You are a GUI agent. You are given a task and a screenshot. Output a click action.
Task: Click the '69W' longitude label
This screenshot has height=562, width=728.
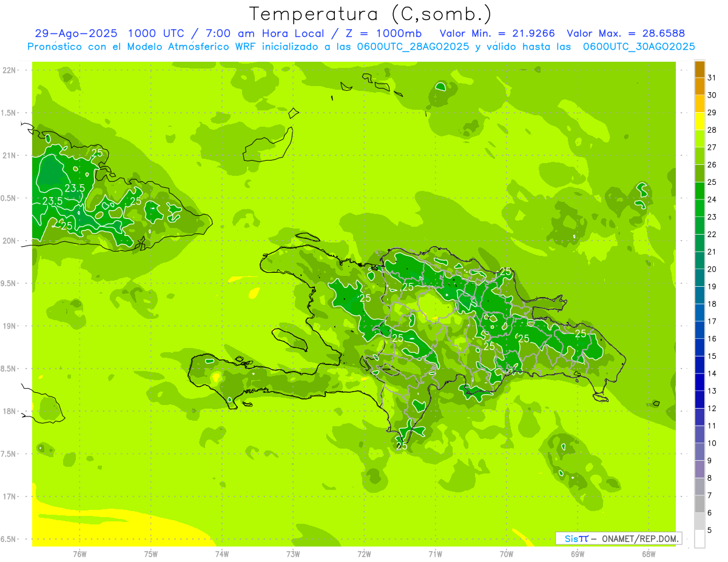pos(578,554)
